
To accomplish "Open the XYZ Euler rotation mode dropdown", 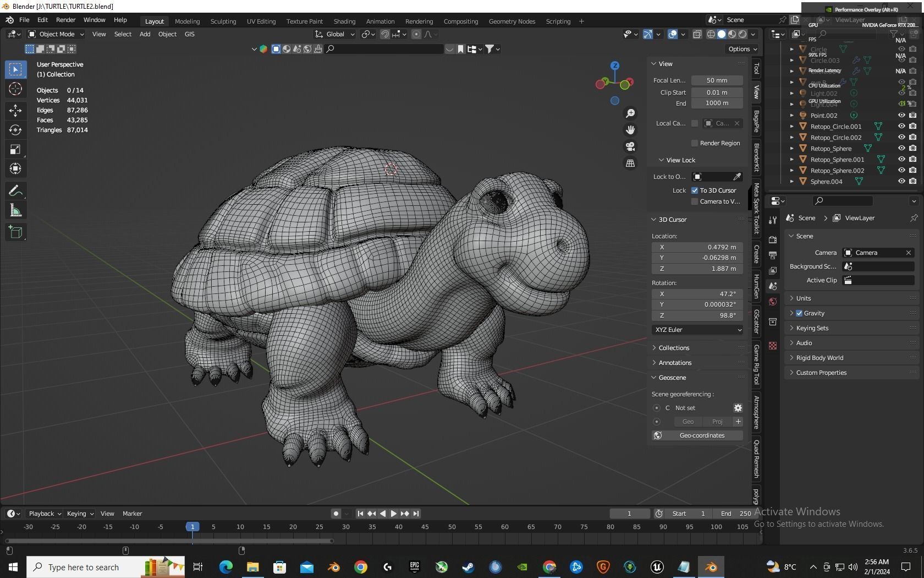I will pyautogui.click(x=697, y=330).
